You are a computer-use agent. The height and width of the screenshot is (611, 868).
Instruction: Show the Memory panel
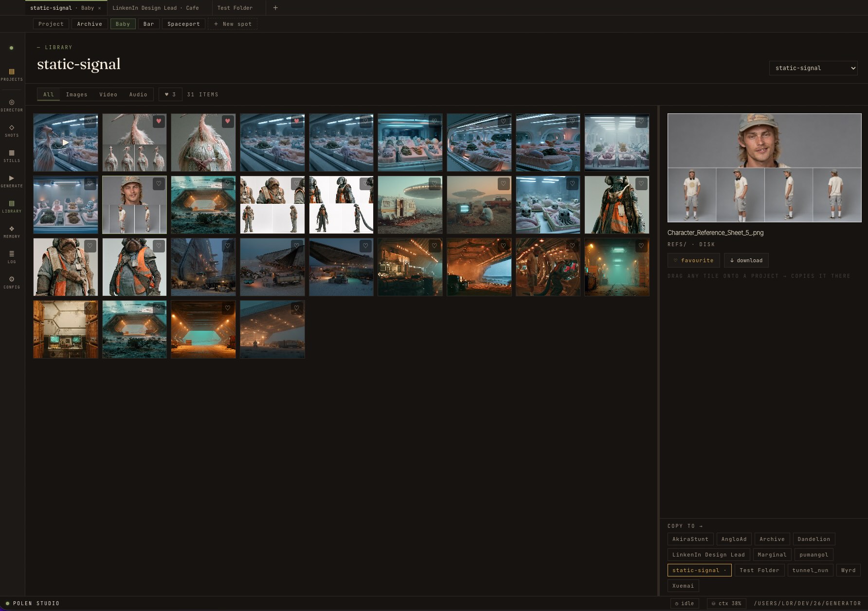tap(12, 232)
